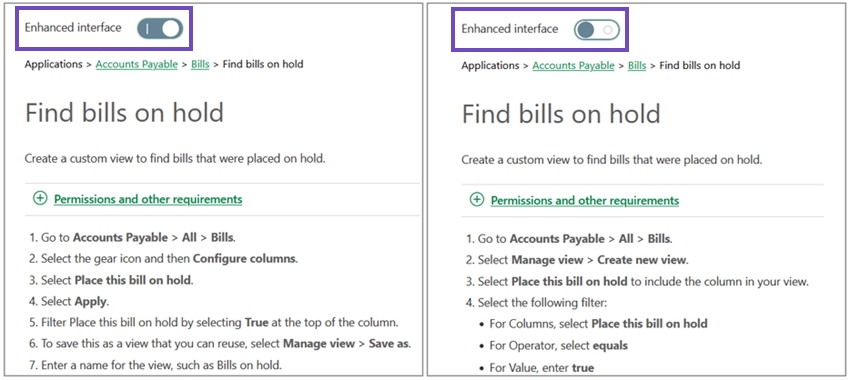This screenshot has height=380, width=850.
Task: Select text 'Select Manage view > Create new view'
Action: (x=583, y=260)
